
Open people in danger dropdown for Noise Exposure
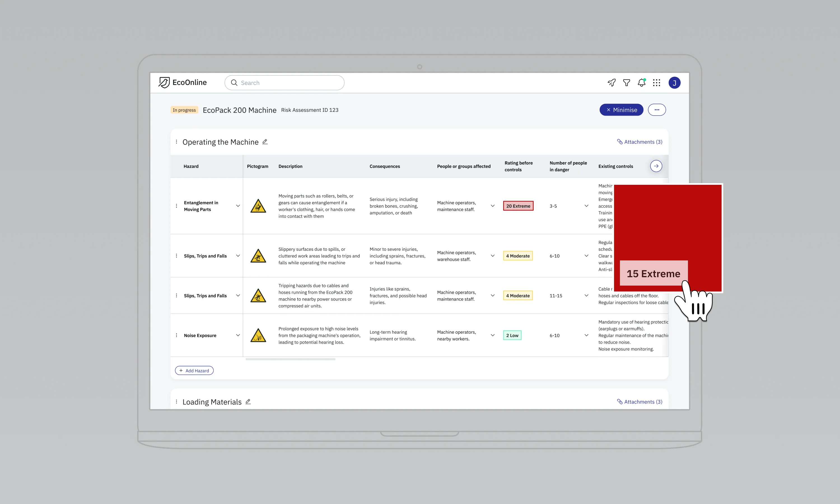tap(586, 335)
